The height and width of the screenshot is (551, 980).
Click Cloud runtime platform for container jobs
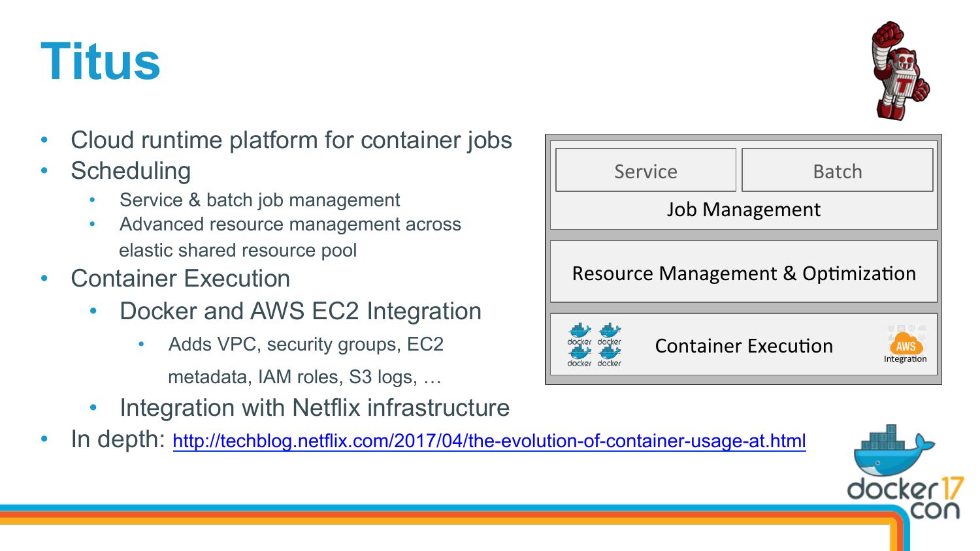pyautogui.click(x=291, y=140)
